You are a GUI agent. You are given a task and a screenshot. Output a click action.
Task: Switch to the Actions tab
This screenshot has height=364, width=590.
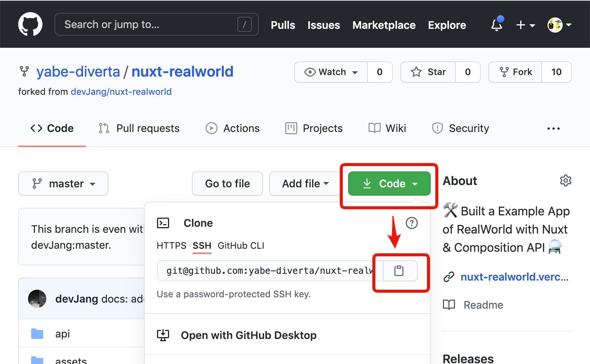232,128
